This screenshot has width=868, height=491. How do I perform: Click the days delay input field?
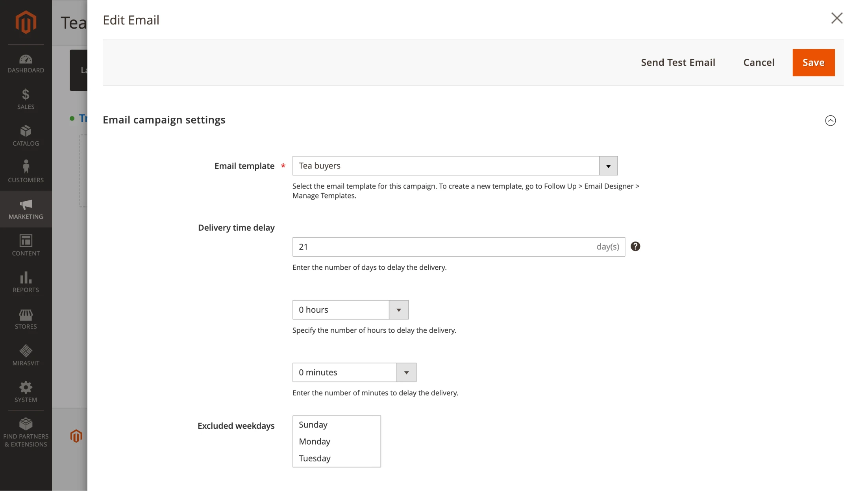[x=433, y=246]
